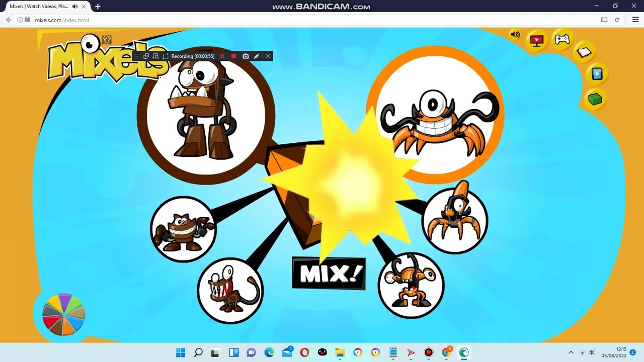Choose the orange antennae Mixel thumbnail

click(411, 285)
